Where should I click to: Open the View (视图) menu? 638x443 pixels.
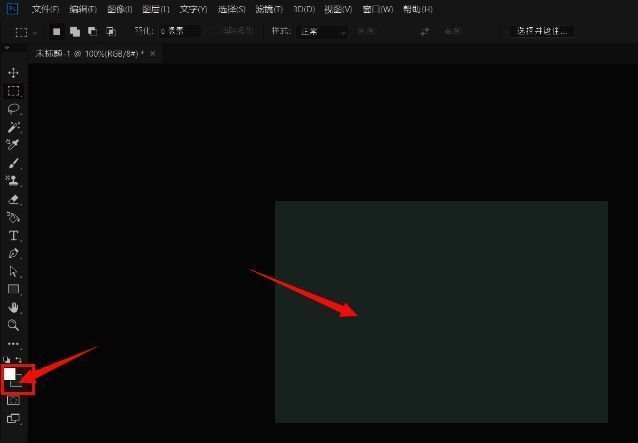point(338,9)
